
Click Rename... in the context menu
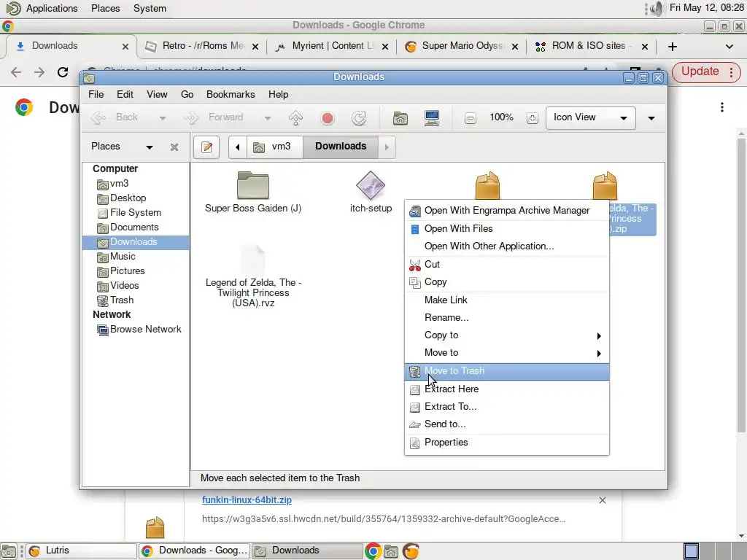pyautogui.click(x=507, y=318)
